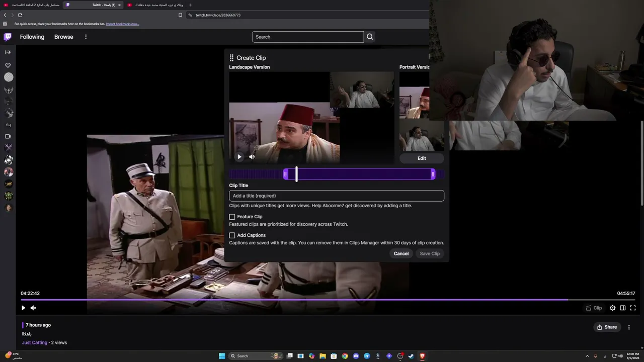Click the Windows taskbar Search box

[x=255, y=356]
